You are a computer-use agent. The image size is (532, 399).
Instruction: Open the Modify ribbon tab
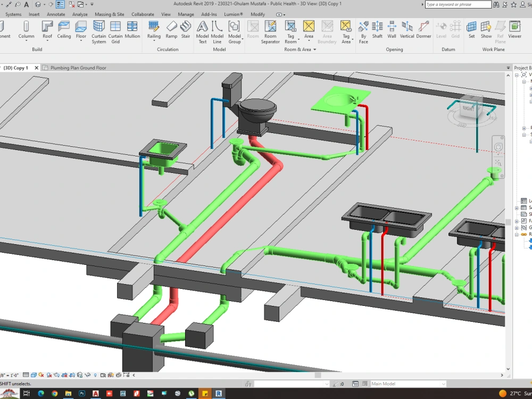coord(257,14)
